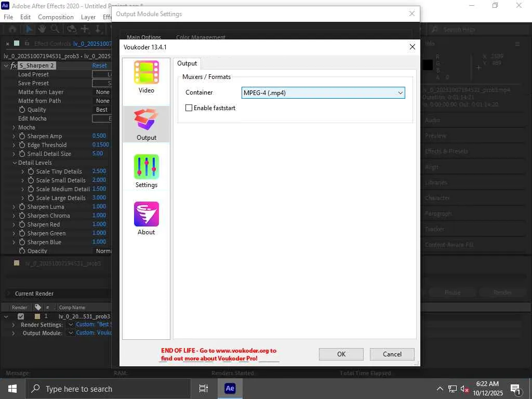
Task: Select the Output section icon in Voukoder
Action: (146, 119)
